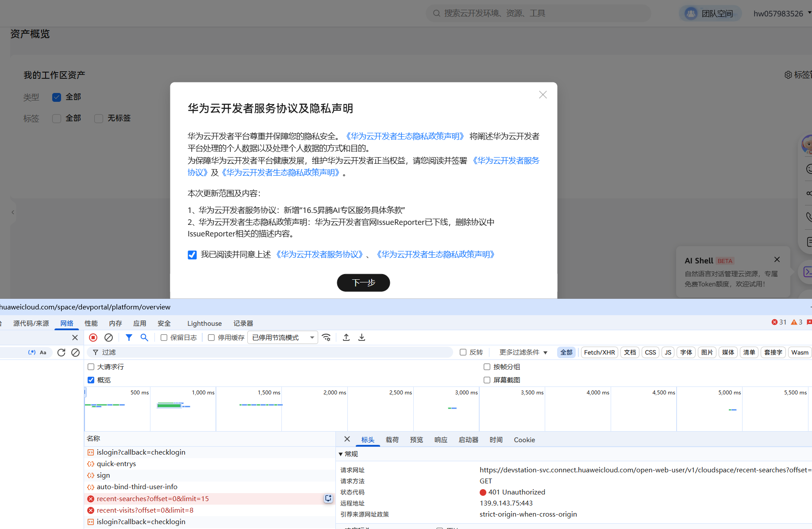Filter requests by 图片 images
The height and width of the screenshot is (529, 812).
pyautogui.click(x=707, y=352)
